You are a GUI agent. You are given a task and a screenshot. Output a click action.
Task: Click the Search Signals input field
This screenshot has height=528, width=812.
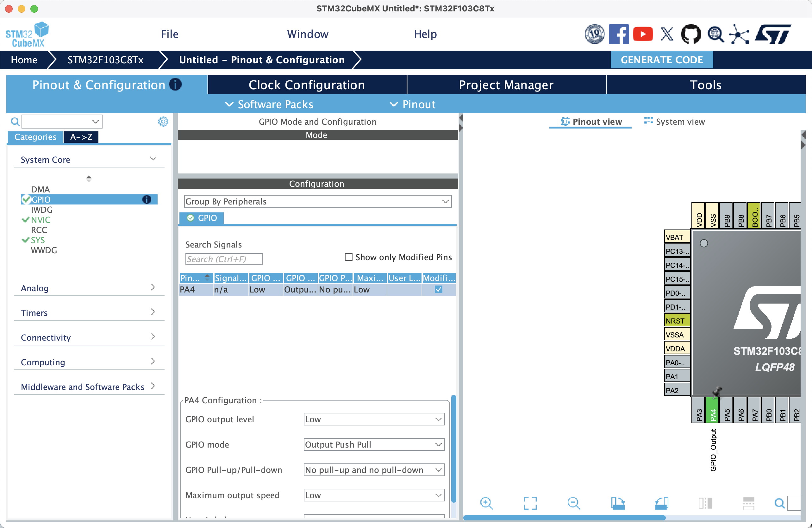(x=224, y=259)
